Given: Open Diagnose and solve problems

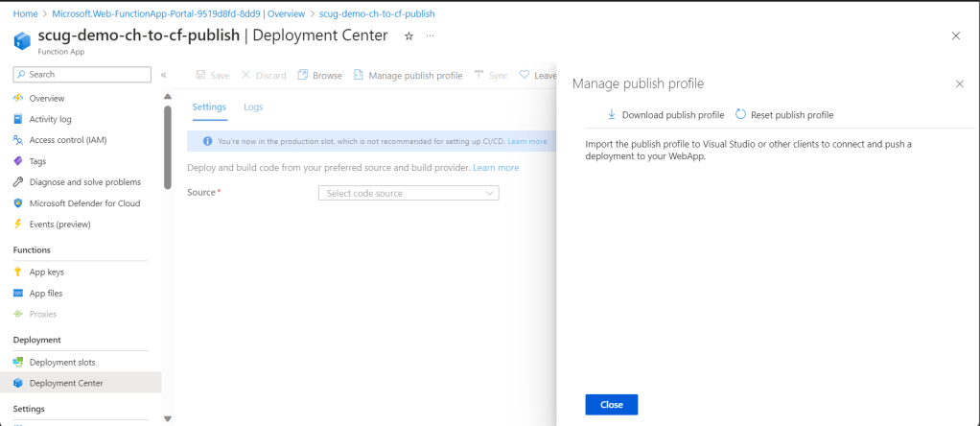Looking at the screenshot, I should pyautogui.click(x=84, y=182).
